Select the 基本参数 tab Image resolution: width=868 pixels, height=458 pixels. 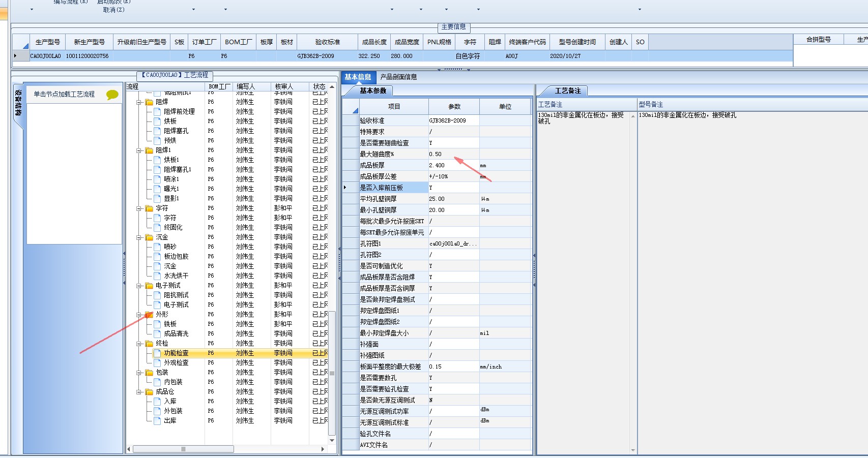pos(373,91)
